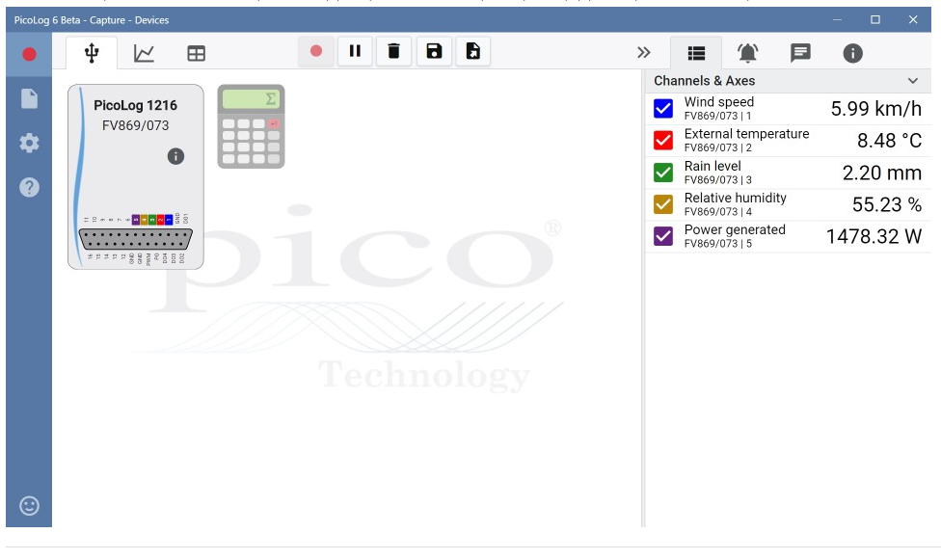Select the red channel 2 pin on device
The image size is (941, 560).
(x=160, y=220)
